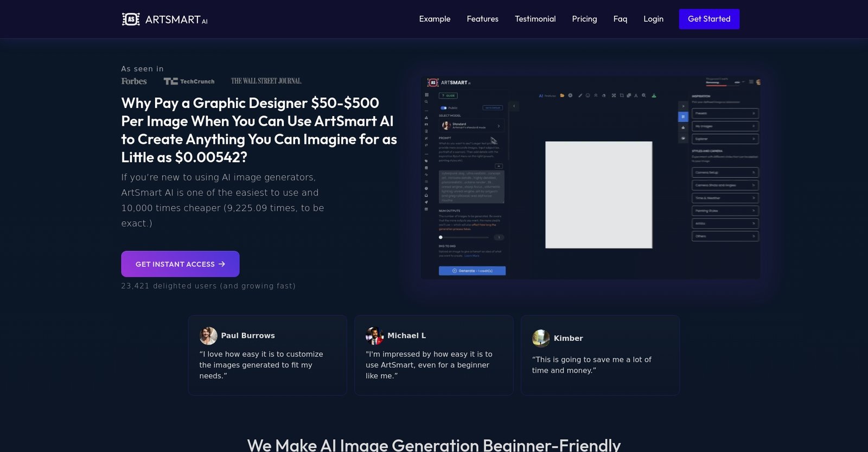Click the Login nav link

coord(653,19)
